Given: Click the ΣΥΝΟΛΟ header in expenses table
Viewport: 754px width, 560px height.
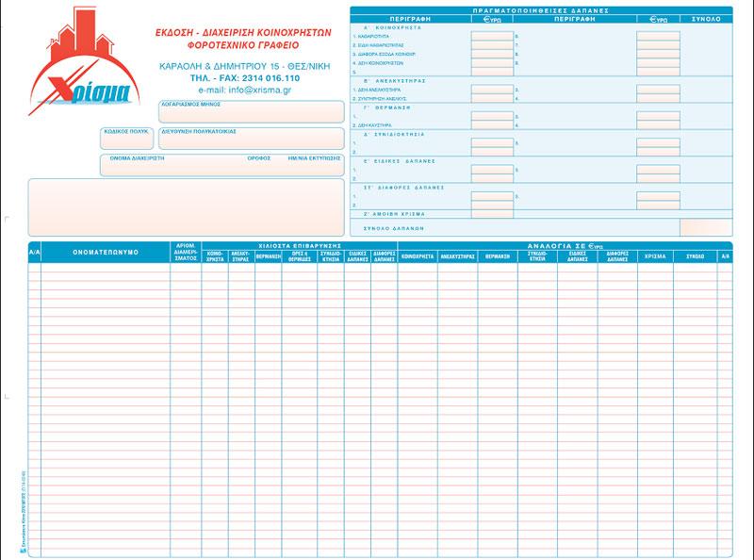Looking at the screenshot, I should pyautogui.click(x=706, y=19).
